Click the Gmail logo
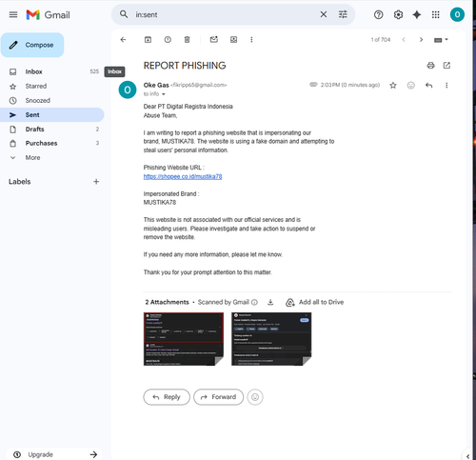The width and height of the screenshot is (476, 460). 48,14
